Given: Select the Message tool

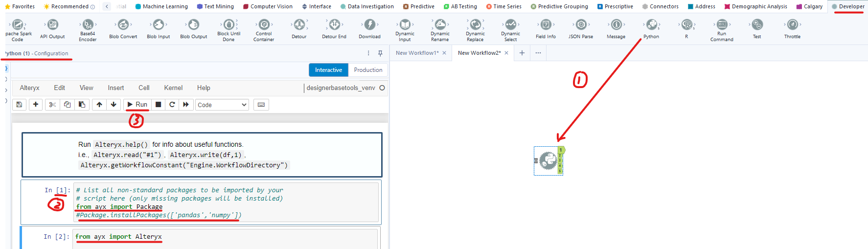Looking at the screenshot, I should click(x=616, y=29).
